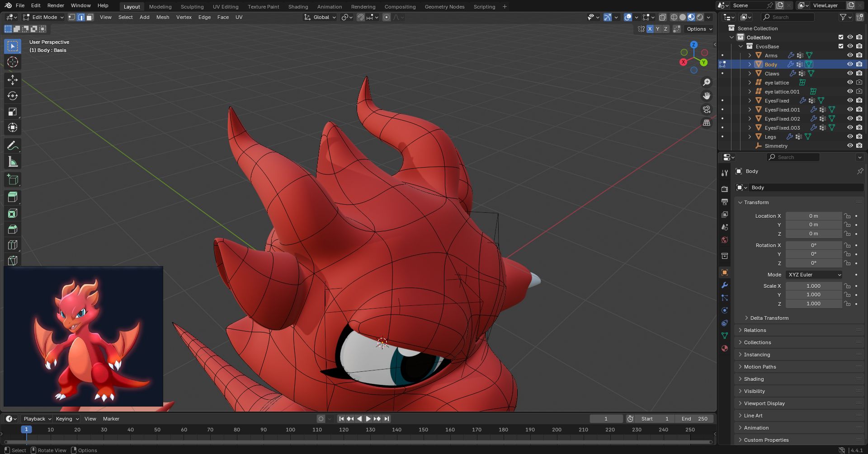Image resolution: width=868 pixels, height=454 pixels.
Task: Activate the Scale tool
Action: tap(13, 112)
